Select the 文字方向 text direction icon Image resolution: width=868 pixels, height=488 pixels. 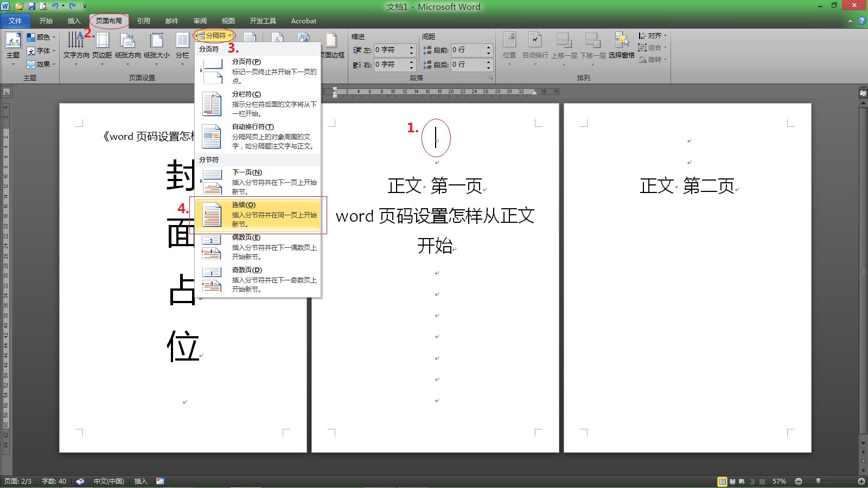(x=76, y=46)
